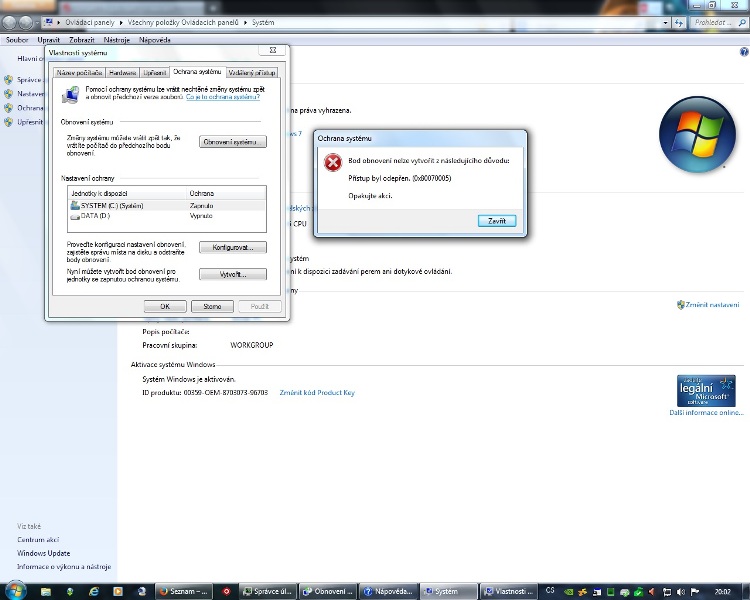Open the Změnit kód Product Key link
Screen dimensions: 750x600
[x=317, y=393]
